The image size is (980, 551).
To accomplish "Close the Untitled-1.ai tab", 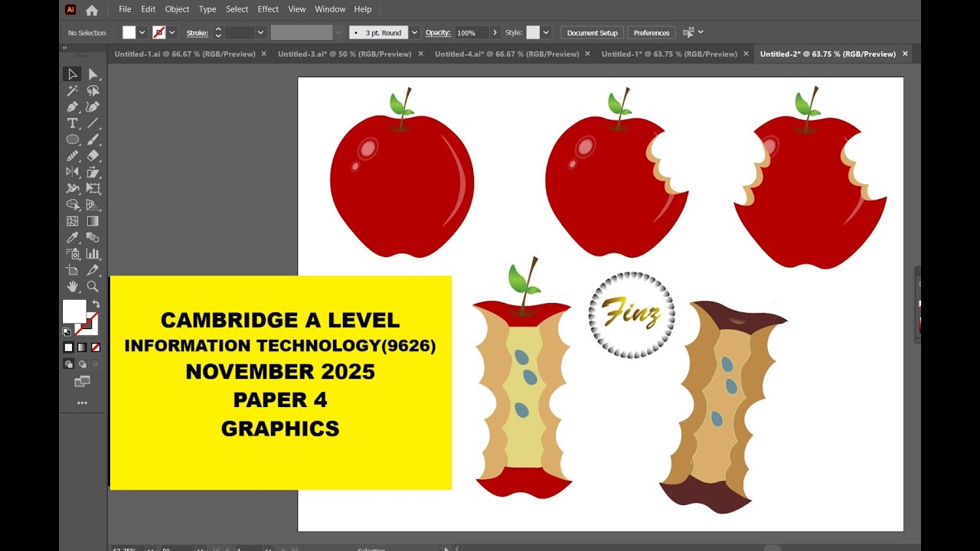I will click(x=264, y=54).
